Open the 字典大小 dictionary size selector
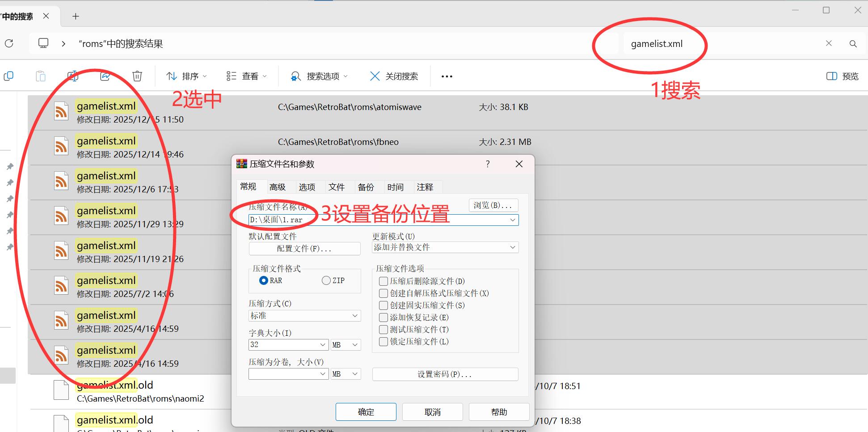 tap(288, 344)
